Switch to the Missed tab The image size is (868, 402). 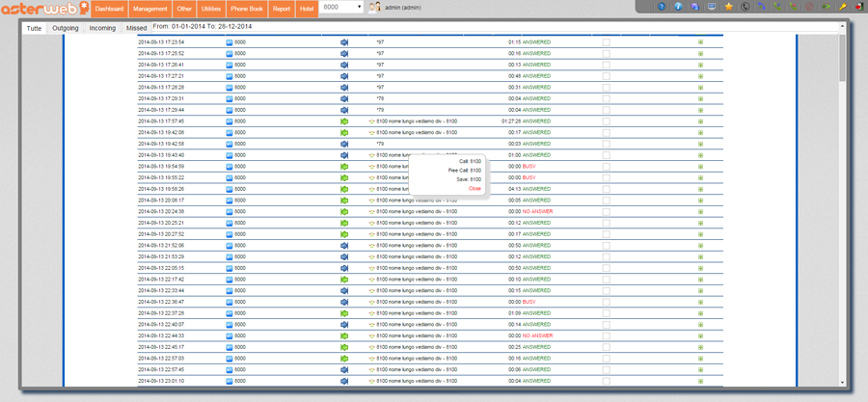(136, 28)
